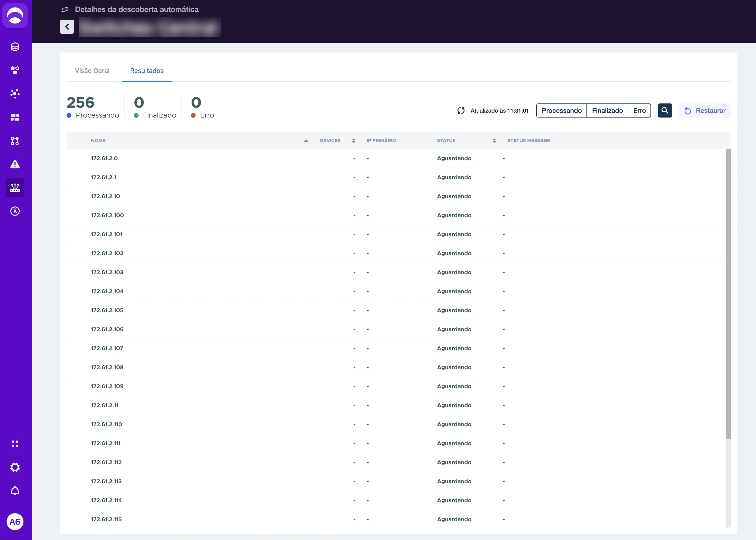This screenshot has height=540, width=756.
Task: Open notifications bell icon
Action: pos(15,491)
